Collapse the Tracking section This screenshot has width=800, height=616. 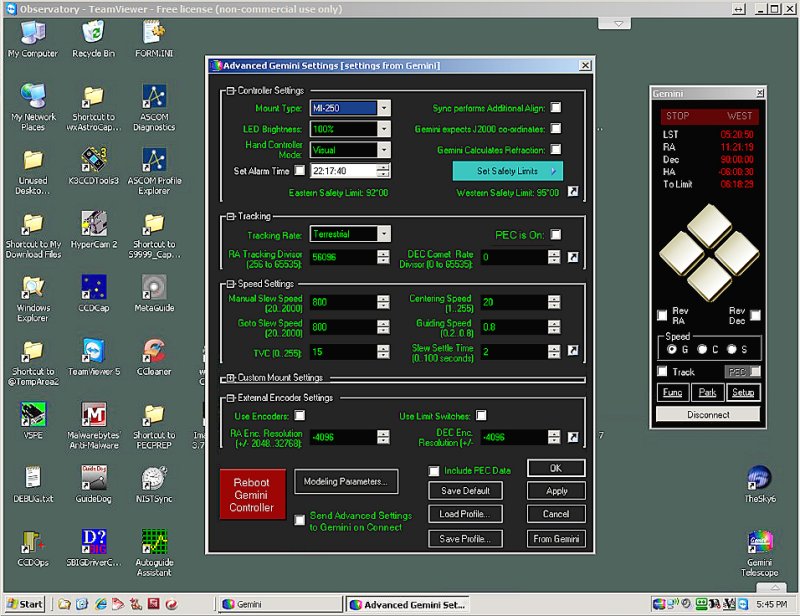point(231,216)
